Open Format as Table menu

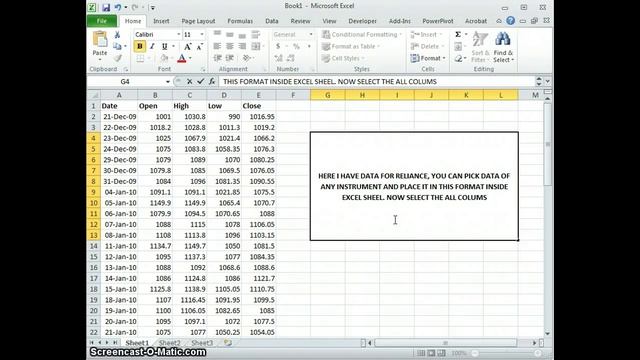pos(351,47)
